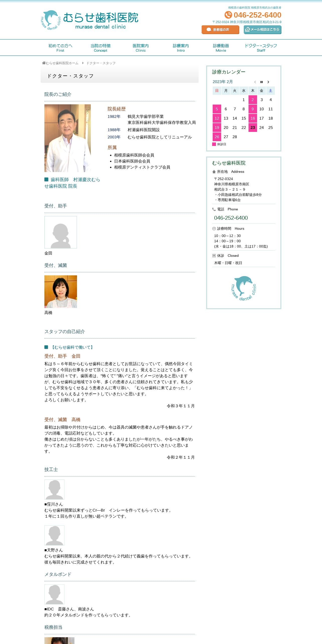This screenshot has height=644, width=322.
Task: Open 当院の特徴 Concept menu
Action: coord(101,48)
